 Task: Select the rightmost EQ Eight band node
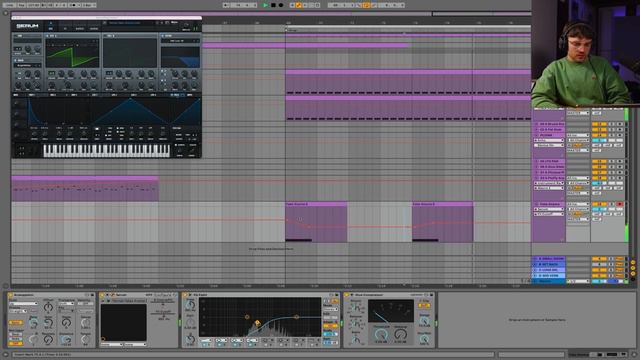297,317
